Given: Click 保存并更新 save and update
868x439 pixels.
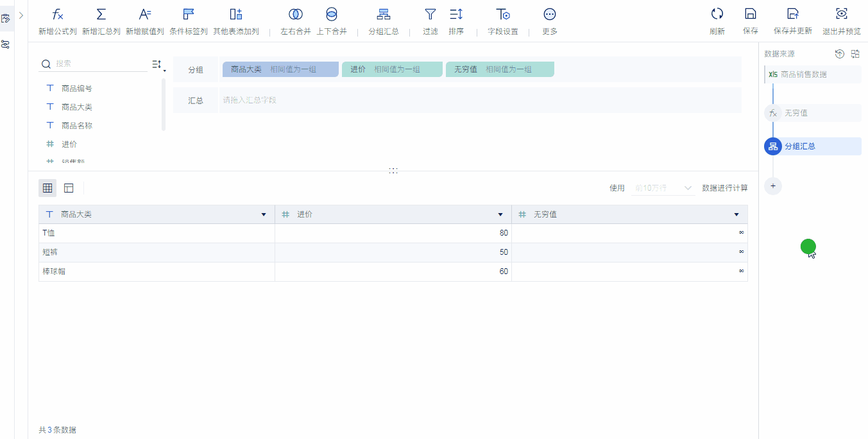Looking at the screenshot, I should point(792,21).
